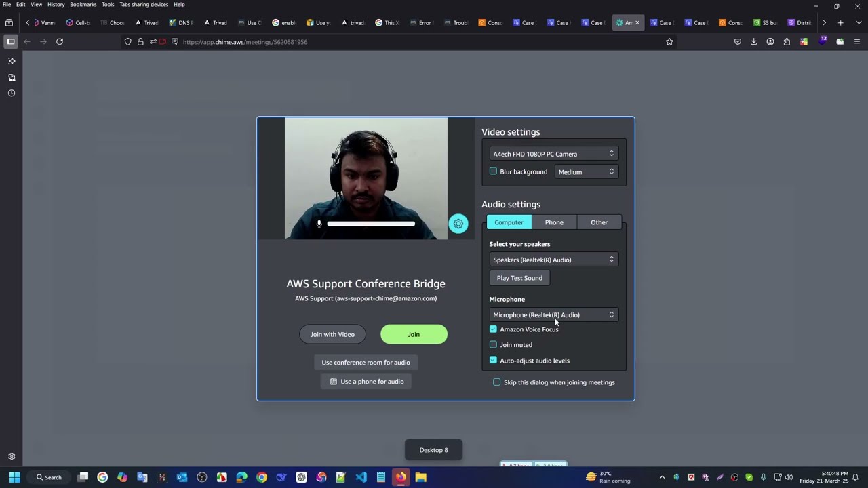Open the Windows notification bell
Screen dimensions: 868x488
pyautogui.click(x=856, y=477)
